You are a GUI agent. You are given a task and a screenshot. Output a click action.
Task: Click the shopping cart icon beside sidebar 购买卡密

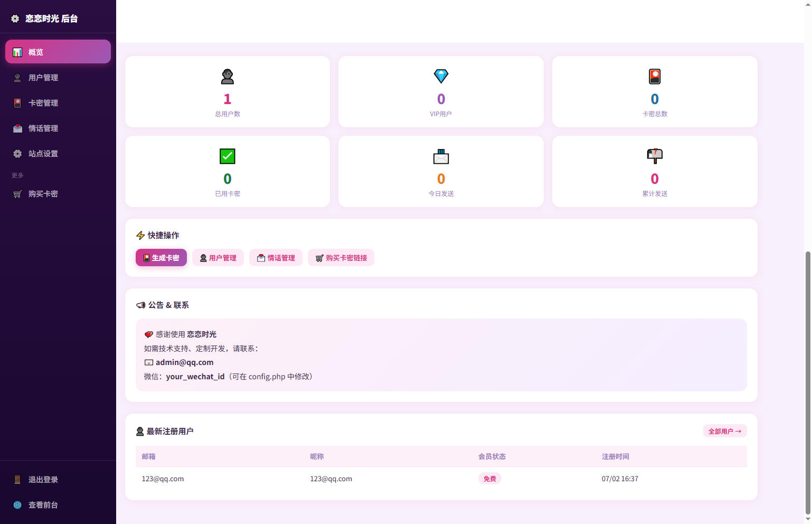[17, 194]
